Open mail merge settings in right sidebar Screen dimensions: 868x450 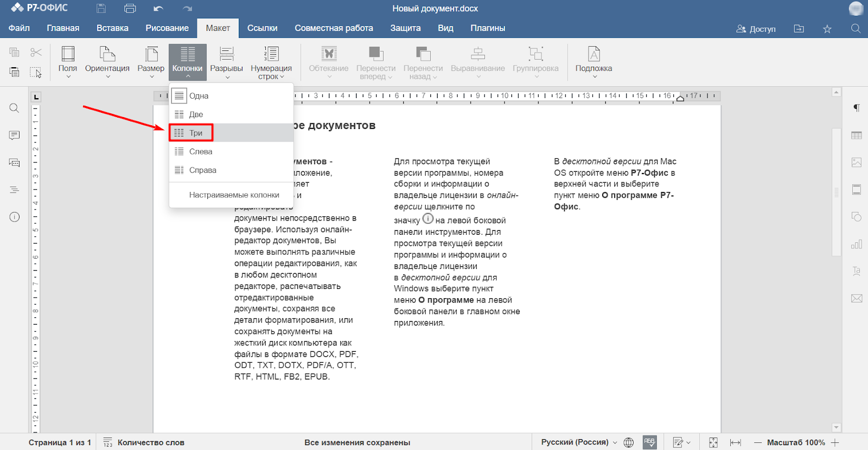(x=857, y=298)
